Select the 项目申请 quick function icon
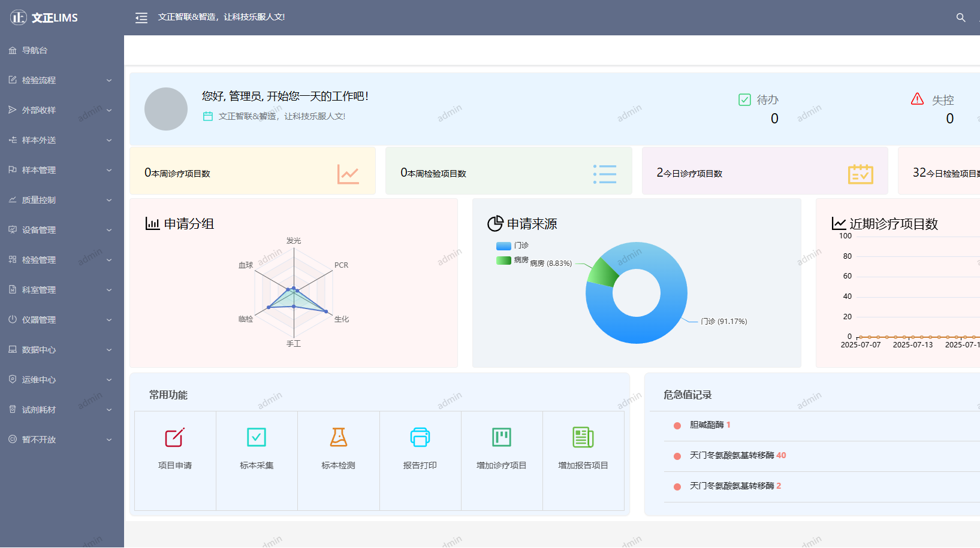Screen dimensions: 980x548 174,438
